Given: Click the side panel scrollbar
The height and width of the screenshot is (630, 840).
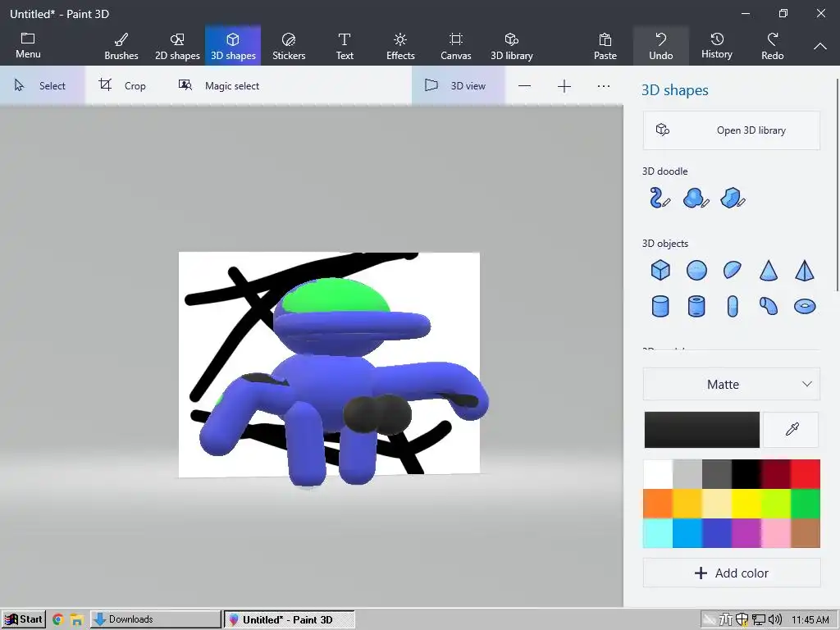Looking at the screenshot, I should click(838, 185).
